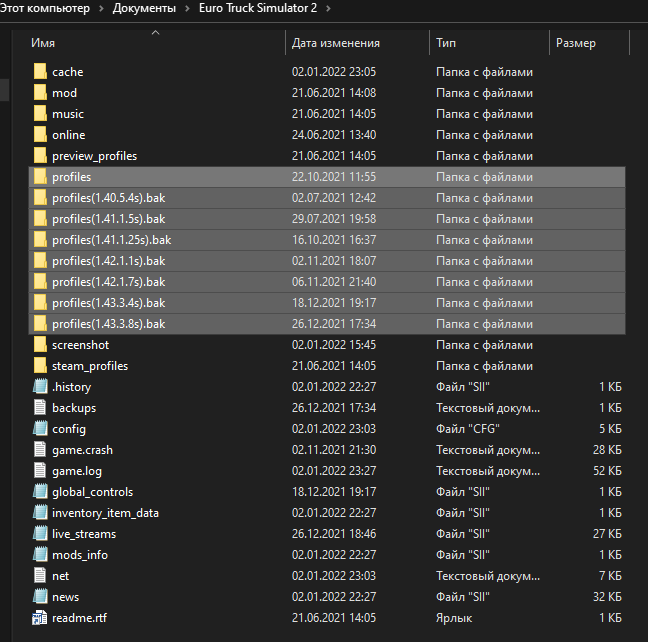
Task: Click the 32 КБ size of news
Action: tap(607, 597)
